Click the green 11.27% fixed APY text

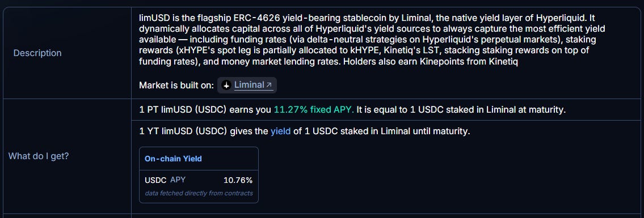coord(314,110)
